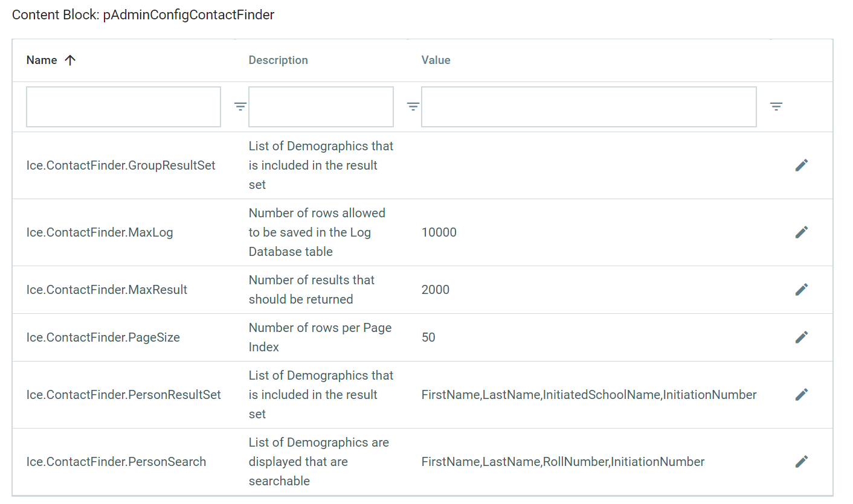
Task: Focus the Description filter input
Action: coord(321,107)
